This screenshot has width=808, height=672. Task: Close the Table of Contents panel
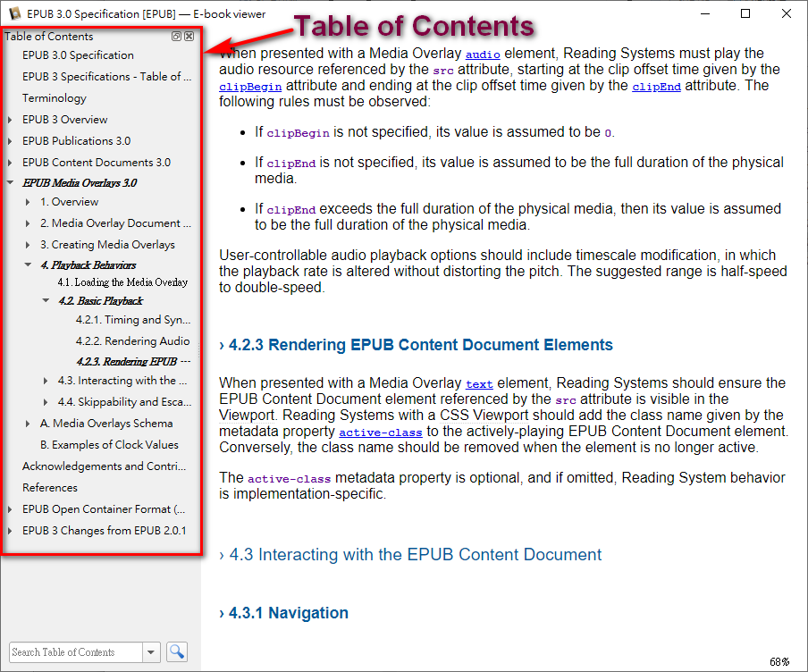coord(189,36)
